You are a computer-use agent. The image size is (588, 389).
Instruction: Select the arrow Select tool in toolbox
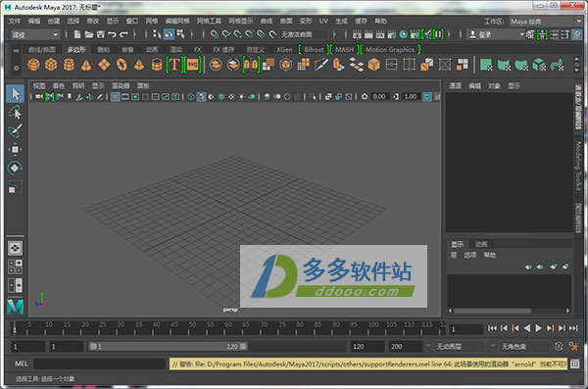(16, 93)
